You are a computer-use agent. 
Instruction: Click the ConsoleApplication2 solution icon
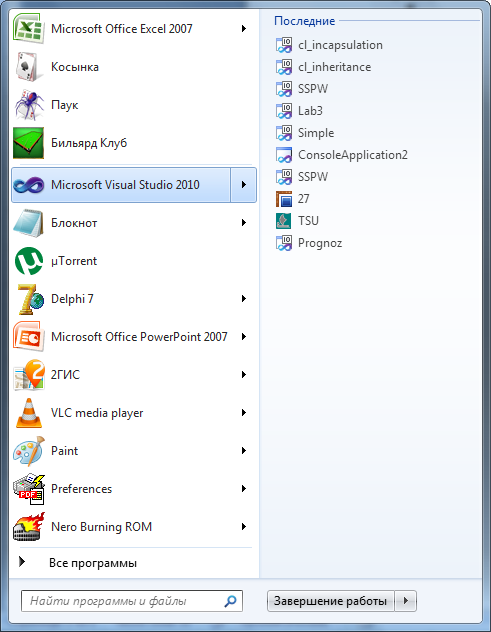pyautogui.click(x=284, y=155)
